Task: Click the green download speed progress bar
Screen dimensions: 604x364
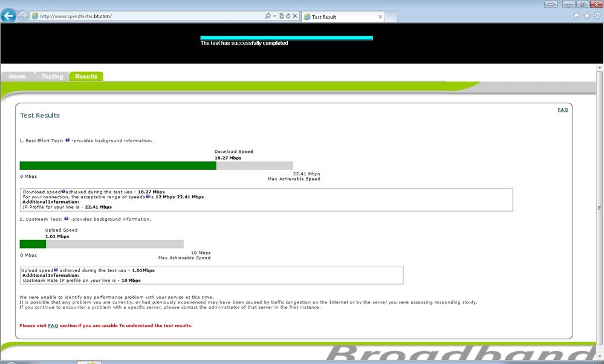Action: click(x=118, y=166)
